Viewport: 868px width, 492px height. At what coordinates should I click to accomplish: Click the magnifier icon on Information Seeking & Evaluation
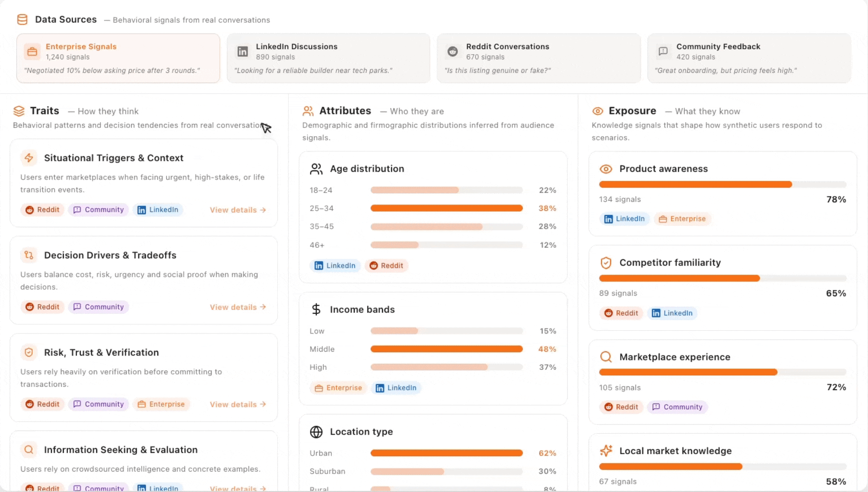coord(29,450)
